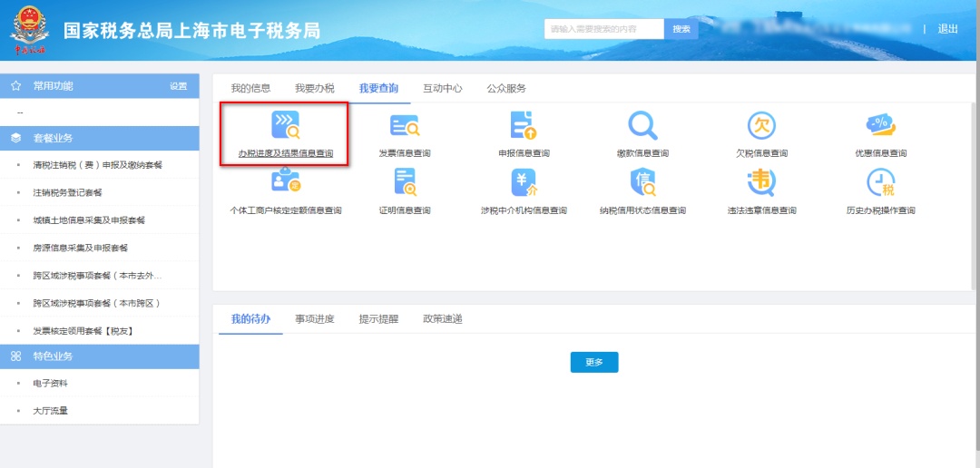The width and height of the screenshot is (980, 468).
Task: Open 申报信息查询 icon
Action: 524,125
